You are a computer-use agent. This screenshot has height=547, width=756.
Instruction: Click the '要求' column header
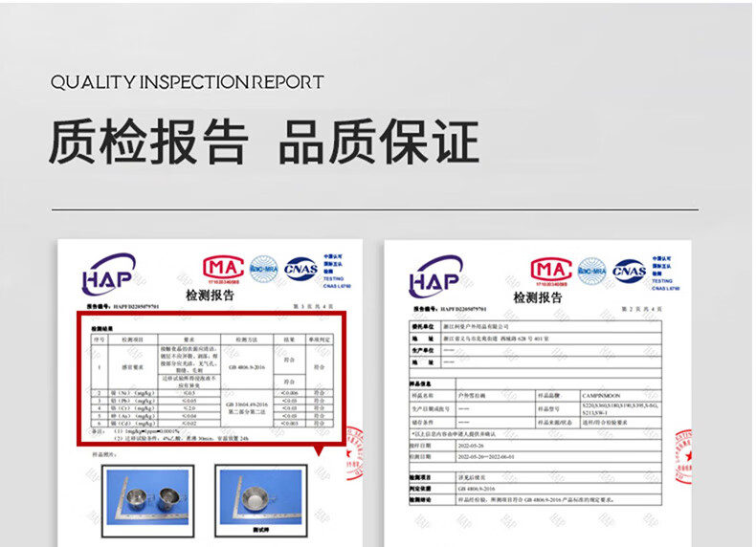pyautogui.click(x=189, y=339)
